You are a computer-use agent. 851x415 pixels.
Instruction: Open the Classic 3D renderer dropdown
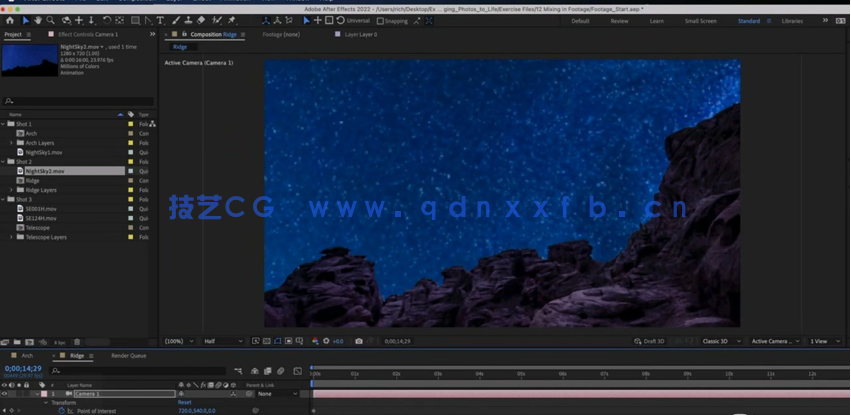[720, 341]
